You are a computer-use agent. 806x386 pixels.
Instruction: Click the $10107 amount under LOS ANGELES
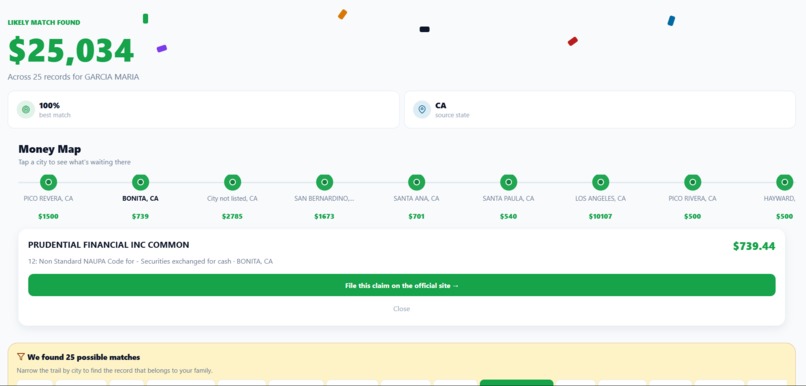(600, 216)
